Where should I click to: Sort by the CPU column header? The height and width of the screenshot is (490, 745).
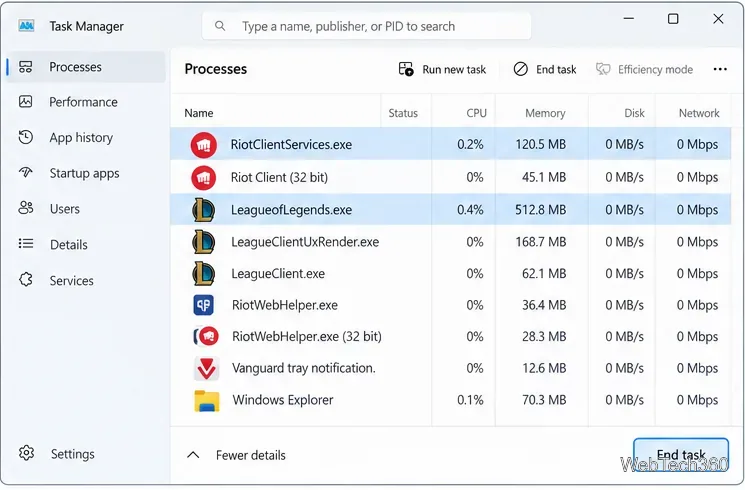pyautogui.click(x=477, y=113)
